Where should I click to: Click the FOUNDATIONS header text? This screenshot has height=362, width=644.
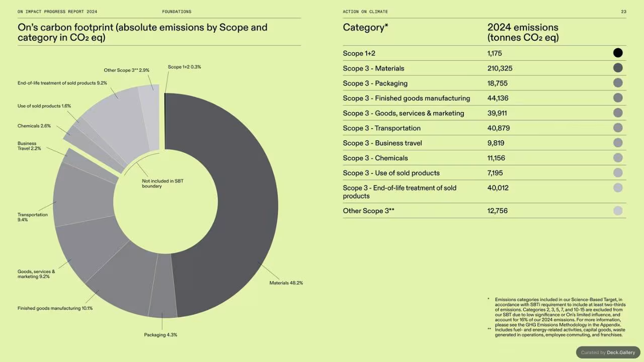(x=177, y=12)
